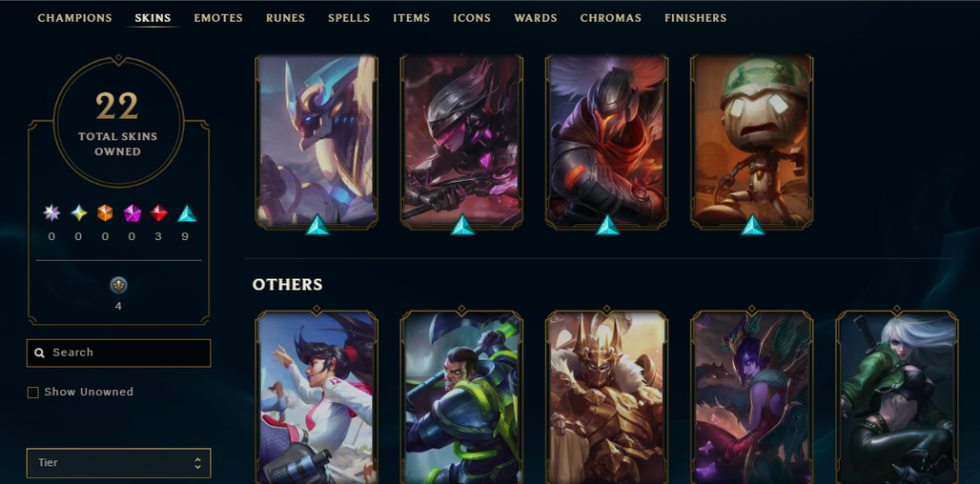Click the red Epic tier gem icon
Image resolution: width=980 pixels, height=484 pixels.
coord(159,213)
